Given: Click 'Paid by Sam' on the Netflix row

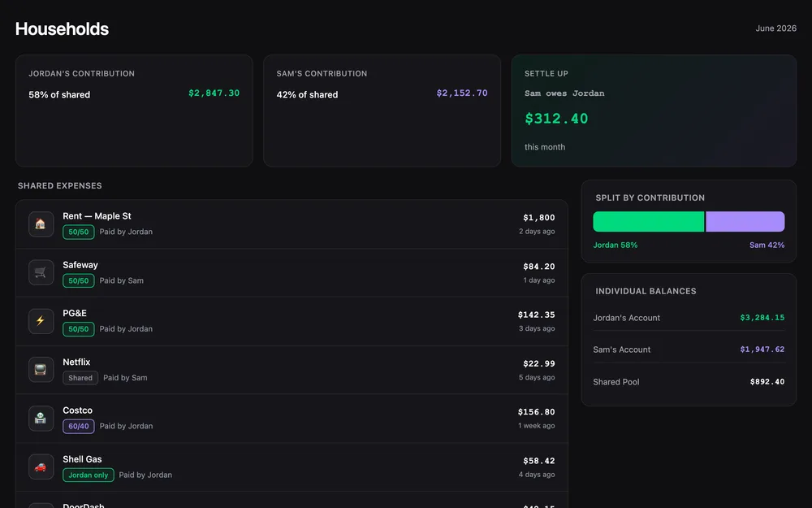Looking at the screenshot, I should [x=125, y=378].
